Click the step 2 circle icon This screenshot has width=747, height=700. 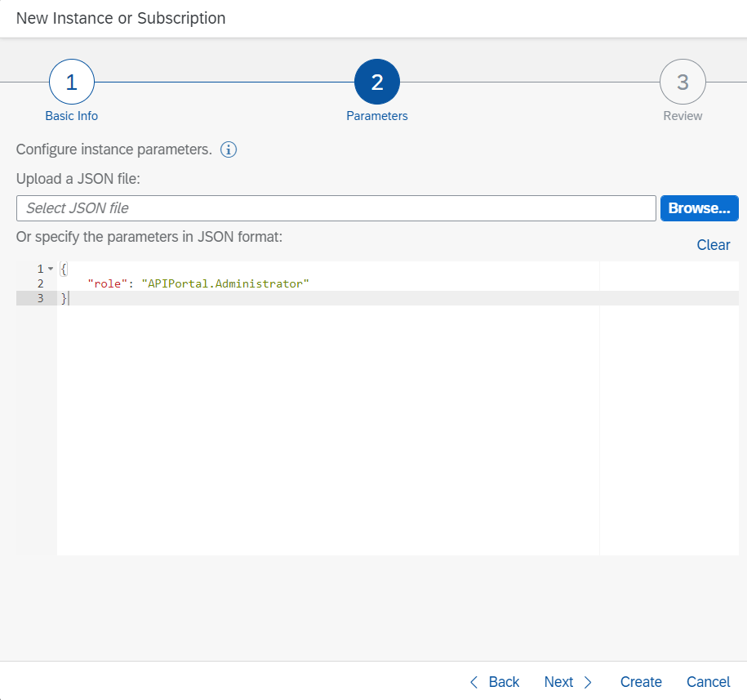pos(377,82)
